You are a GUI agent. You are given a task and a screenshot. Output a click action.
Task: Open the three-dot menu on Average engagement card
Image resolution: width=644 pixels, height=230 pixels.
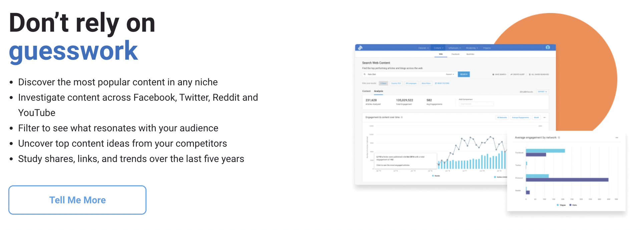click(617, 138)
